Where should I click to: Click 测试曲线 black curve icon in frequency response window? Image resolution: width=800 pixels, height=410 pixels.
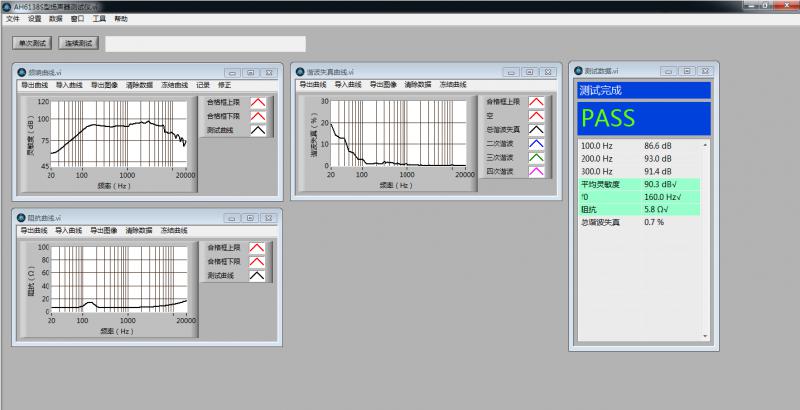click(x=258, y=130)
